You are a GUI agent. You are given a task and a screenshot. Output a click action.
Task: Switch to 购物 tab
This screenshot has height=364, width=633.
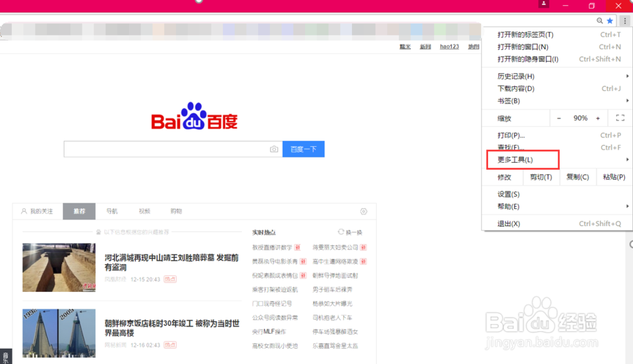(x=177, y=211)
